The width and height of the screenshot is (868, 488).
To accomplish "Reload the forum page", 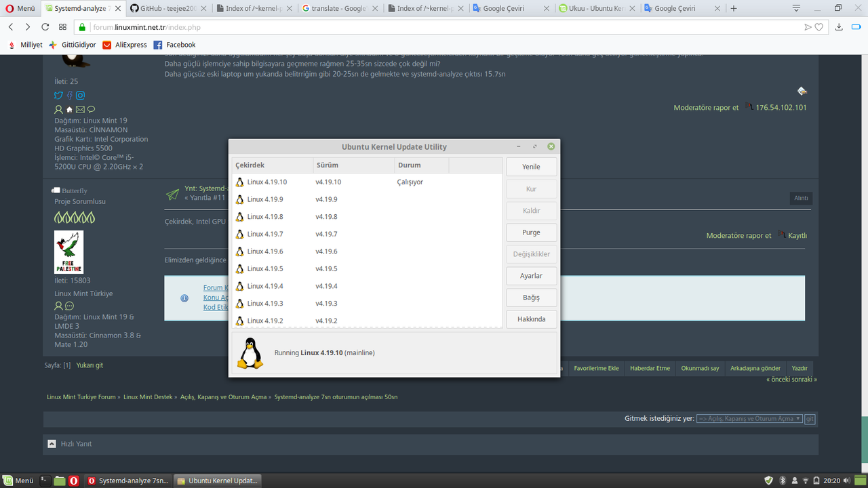I will click(45, 27).
